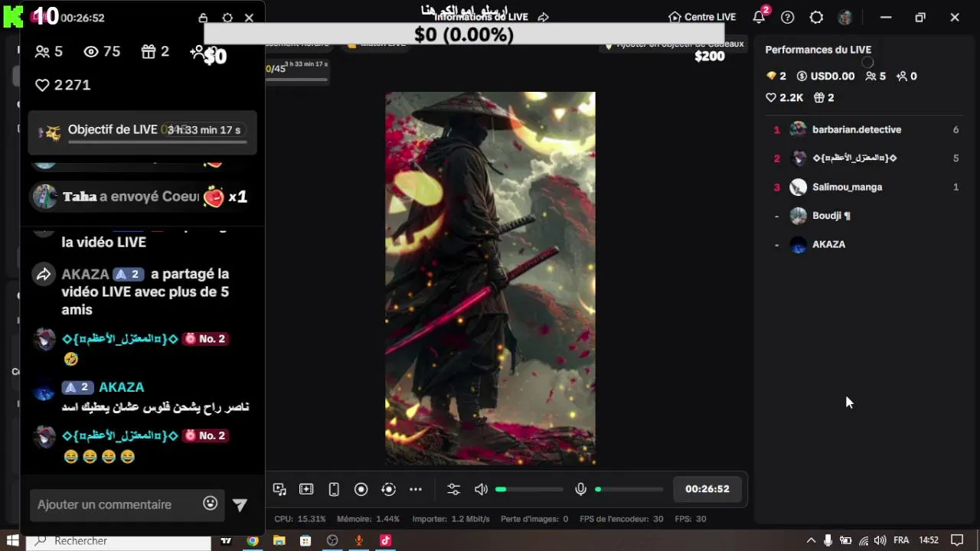980x551 pixels.
Task: Open the profile avatar menu
Action: (x=845, y=17)
